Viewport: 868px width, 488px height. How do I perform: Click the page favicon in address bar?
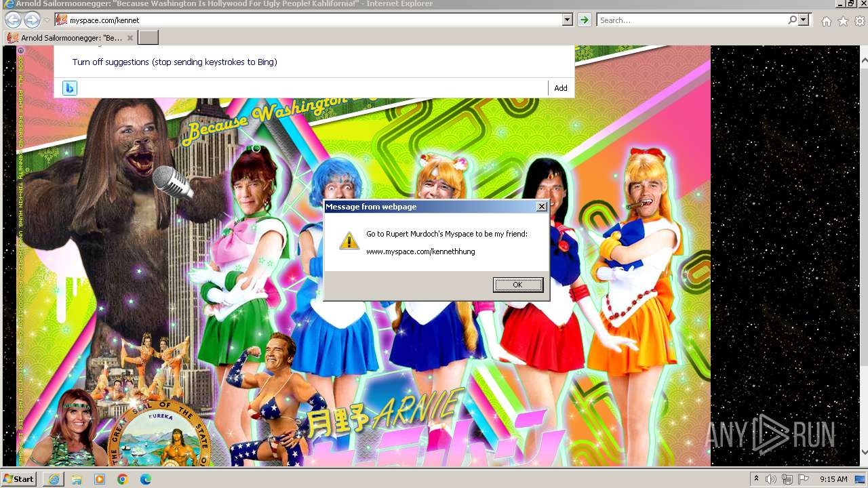click(x=61, y=20)
